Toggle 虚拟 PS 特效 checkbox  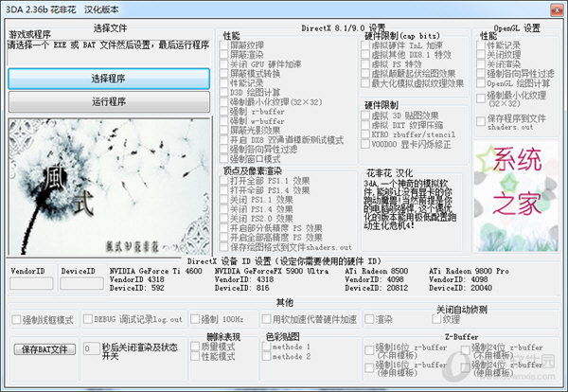tap(365, 64)
